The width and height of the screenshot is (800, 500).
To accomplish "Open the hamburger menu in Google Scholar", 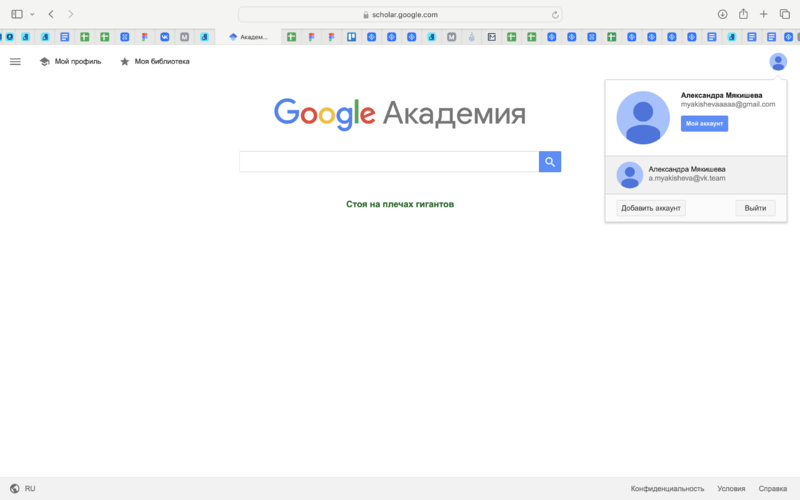I will point(15,62).
